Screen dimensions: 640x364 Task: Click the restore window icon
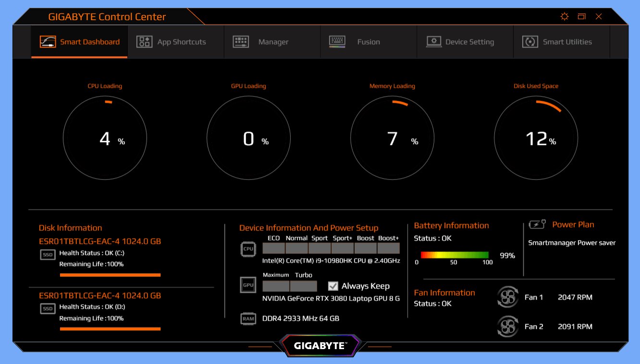(x=582, y=17)
